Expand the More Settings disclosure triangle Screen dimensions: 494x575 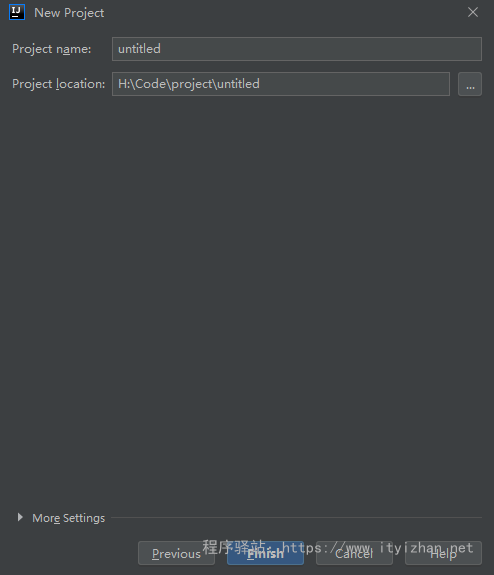click(x=20, y=517)
